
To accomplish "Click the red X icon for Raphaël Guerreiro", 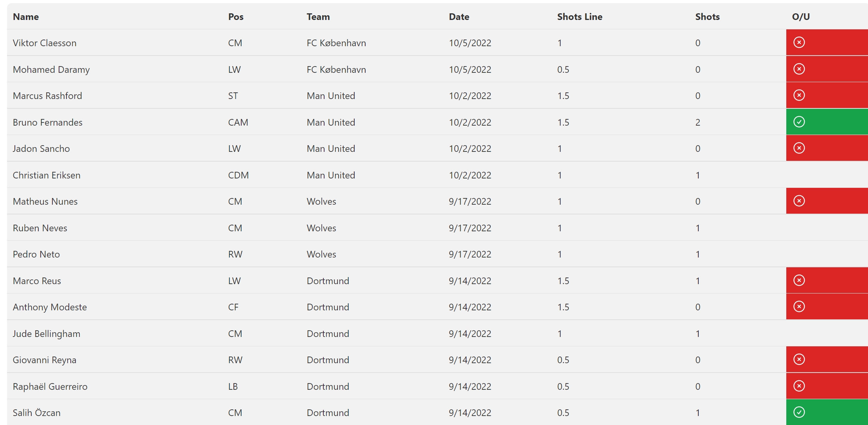I will (x=799, y=386).
